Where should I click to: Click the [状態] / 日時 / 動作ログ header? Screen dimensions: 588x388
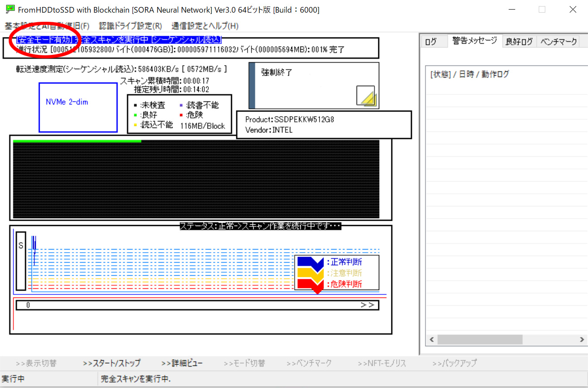tap(469, 74)
